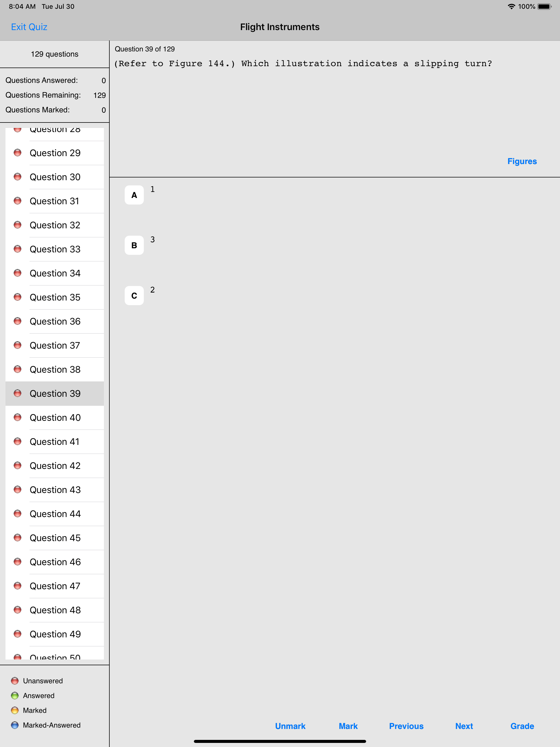This screenshot has height=747, width=560.
Task: Click red status dot for Question 33
Action: pyautogui.click(x=17, y=249)
